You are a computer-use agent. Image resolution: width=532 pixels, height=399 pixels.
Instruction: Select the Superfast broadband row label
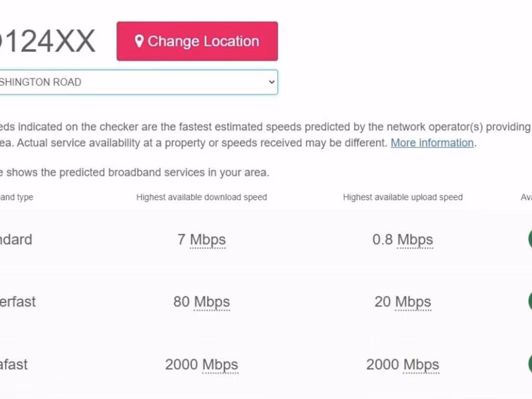[18, 302]
